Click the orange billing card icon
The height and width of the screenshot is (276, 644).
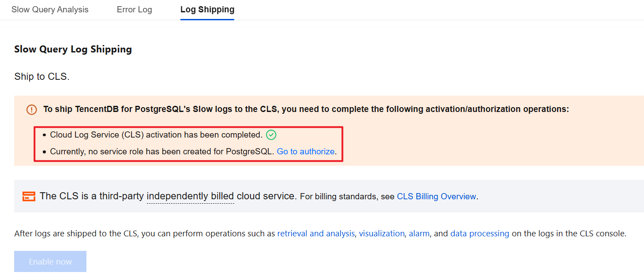click(x=29, y=196)
